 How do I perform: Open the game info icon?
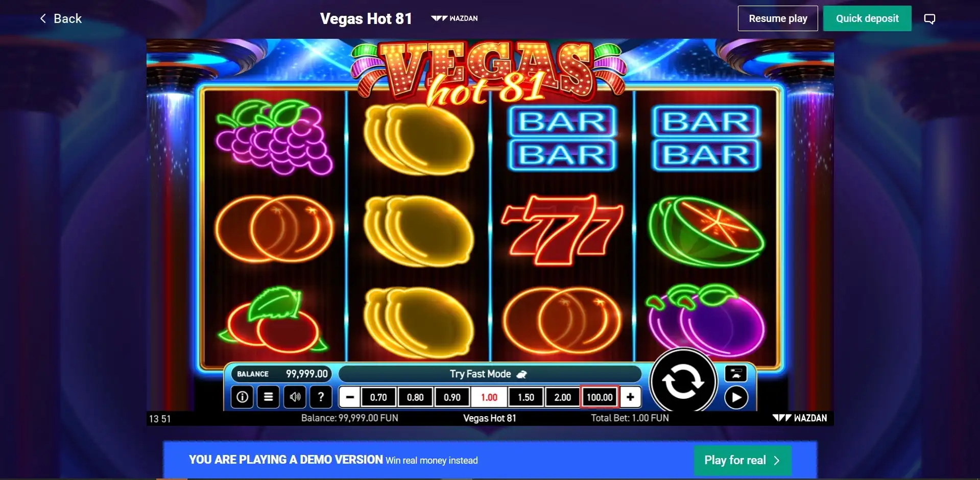[243, 397]
